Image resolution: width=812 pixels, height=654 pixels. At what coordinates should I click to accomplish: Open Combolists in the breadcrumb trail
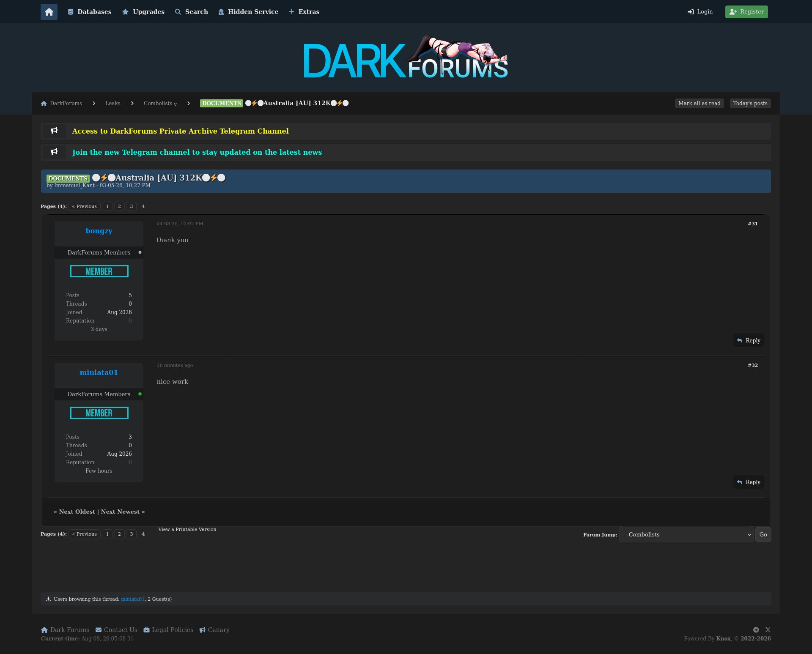(x=158, y=104)
